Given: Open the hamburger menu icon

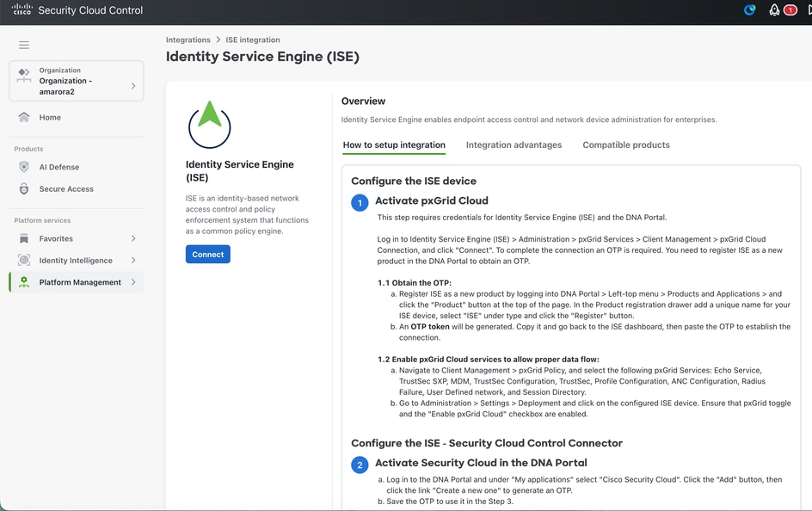Looking at the screenshot, I should (24, 45).
